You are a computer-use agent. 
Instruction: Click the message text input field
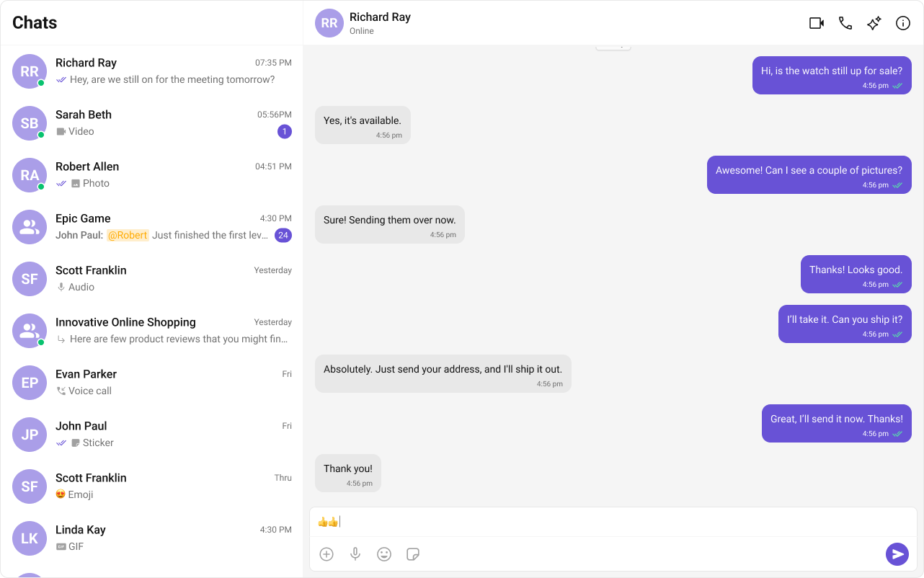(613, 522)
